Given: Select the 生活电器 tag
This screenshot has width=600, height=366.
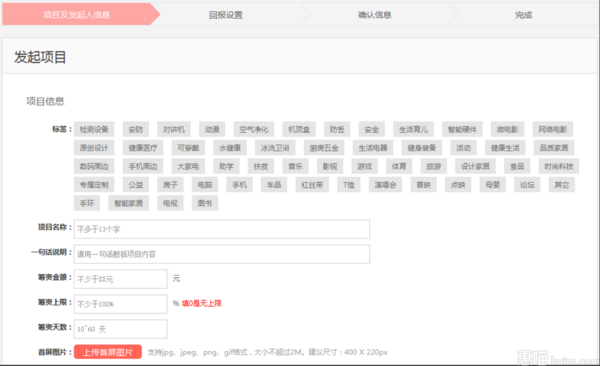Looking at the screenshot, I should pos(373,148).
